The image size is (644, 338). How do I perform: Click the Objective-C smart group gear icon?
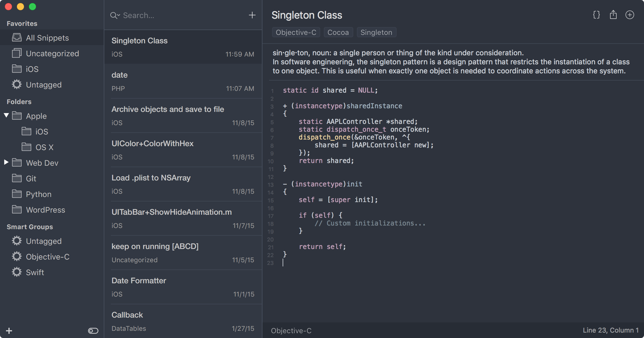pyautogui.click(x=17, y=257)
